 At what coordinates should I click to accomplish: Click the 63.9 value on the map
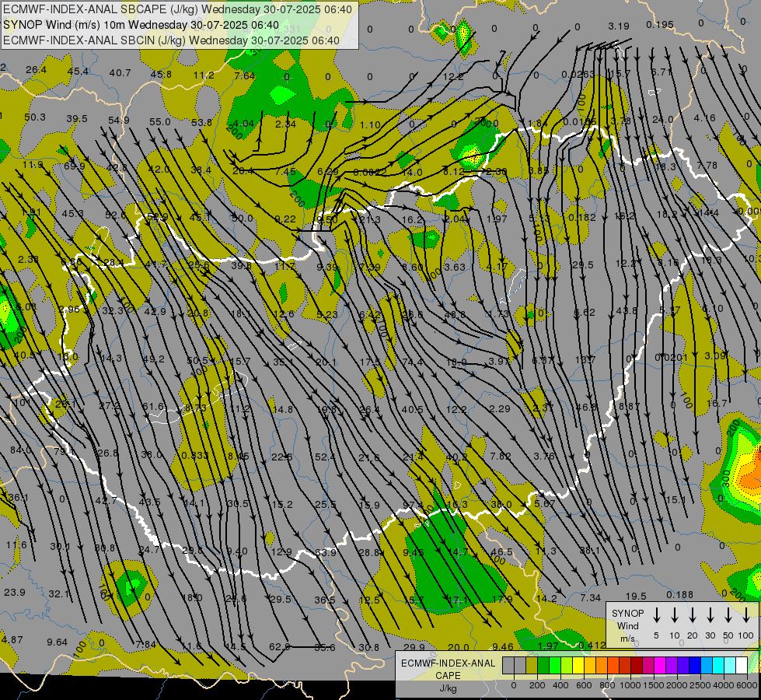325,552
